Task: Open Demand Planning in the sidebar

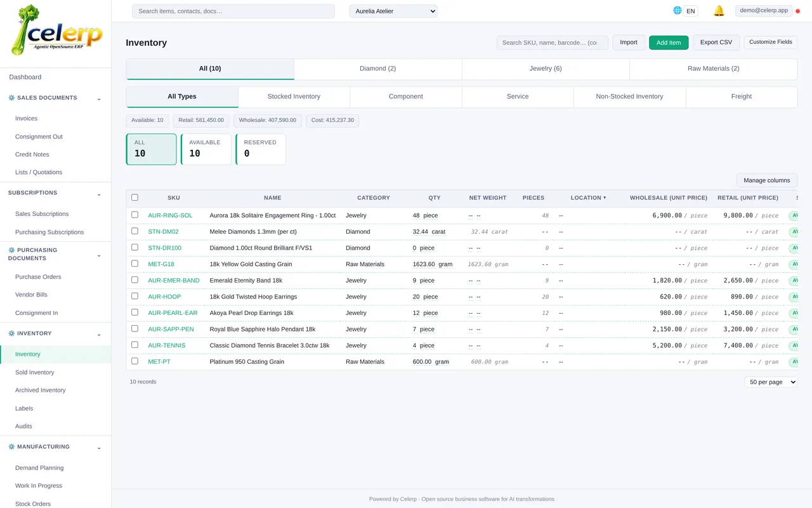Action: click(x=39, y=468)
